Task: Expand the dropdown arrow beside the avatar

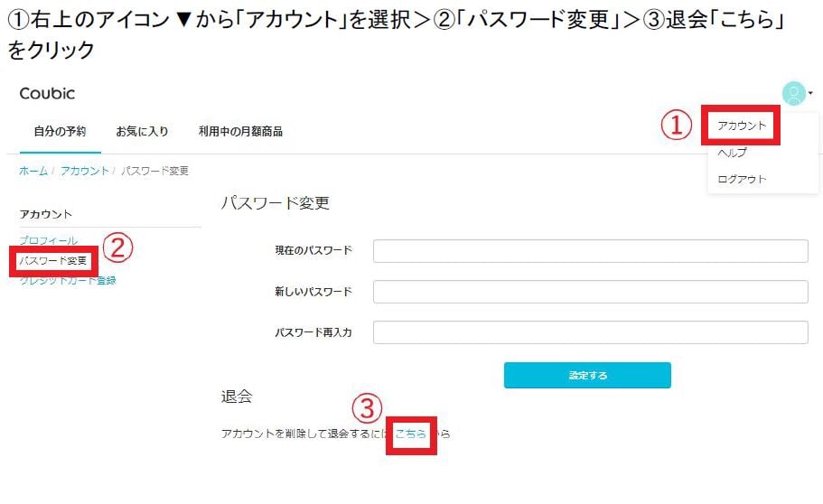Action: click(811, 94)
